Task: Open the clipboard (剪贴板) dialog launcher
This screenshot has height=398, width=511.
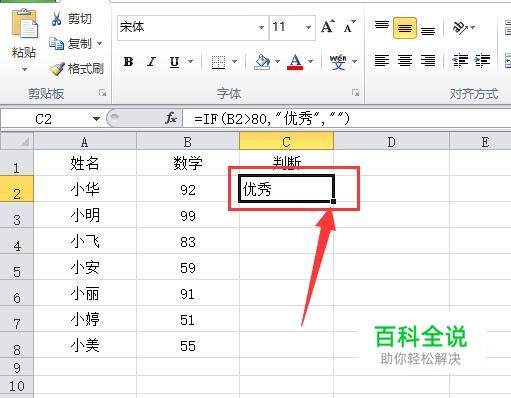Action: click(x=102, y=93)
